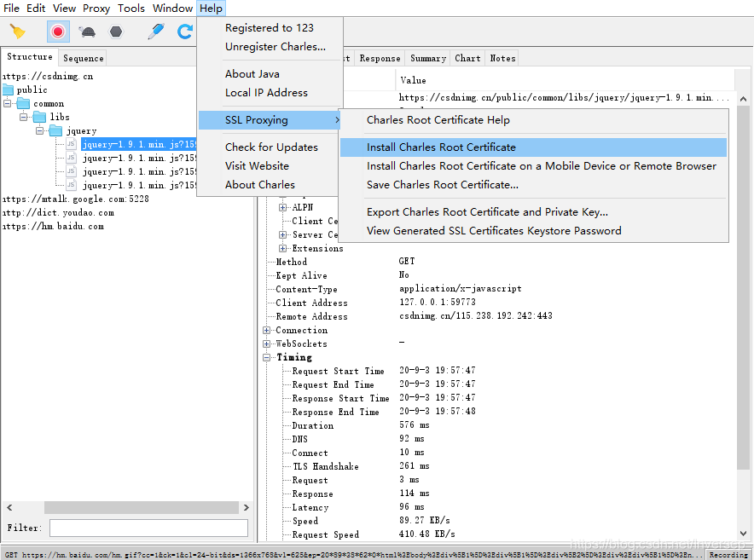Collapse the libs folder node
754x560 pixels.
[24, 117]
